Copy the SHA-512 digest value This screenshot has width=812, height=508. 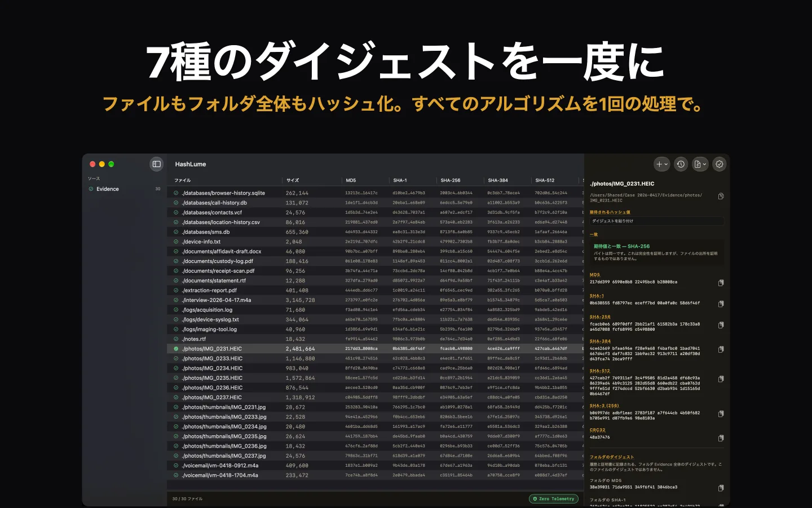[x=721, y=379]
